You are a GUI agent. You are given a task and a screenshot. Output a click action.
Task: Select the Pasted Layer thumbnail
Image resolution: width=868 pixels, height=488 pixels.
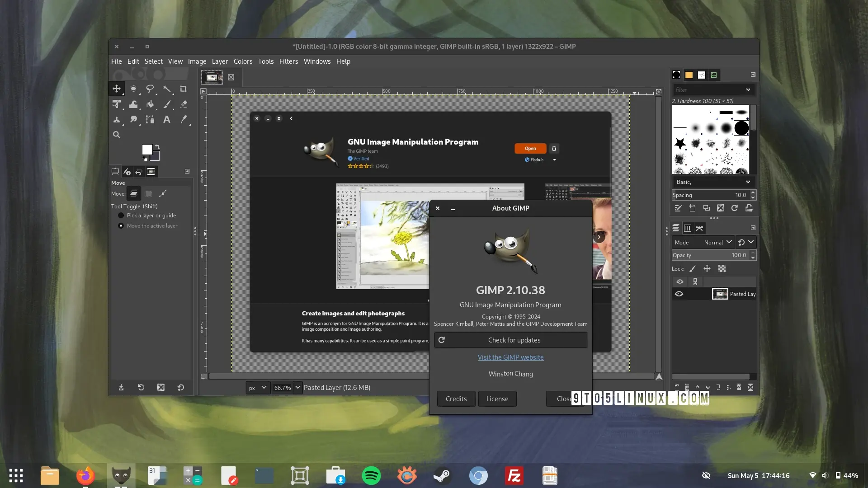coord(720,294)
